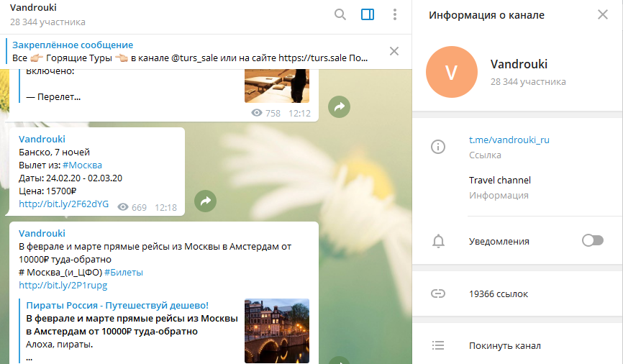Open the beach lounge preview thumbnail
This screenshot has width=623, height=364.
277,86
